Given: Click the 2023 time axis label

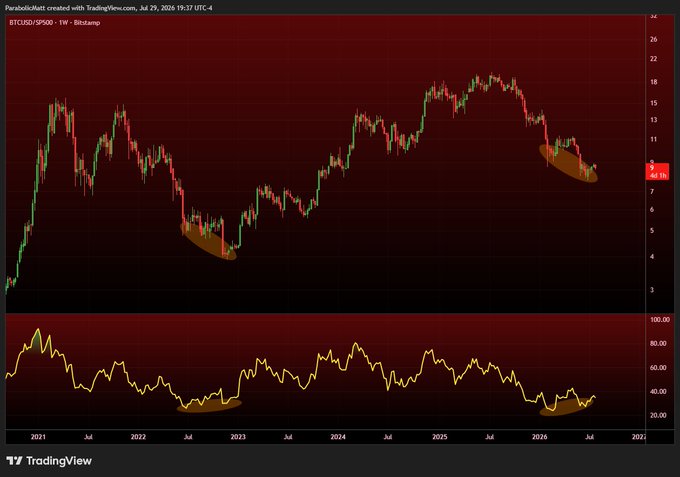Looking at the screenshot, I should (x=238, y=437).
